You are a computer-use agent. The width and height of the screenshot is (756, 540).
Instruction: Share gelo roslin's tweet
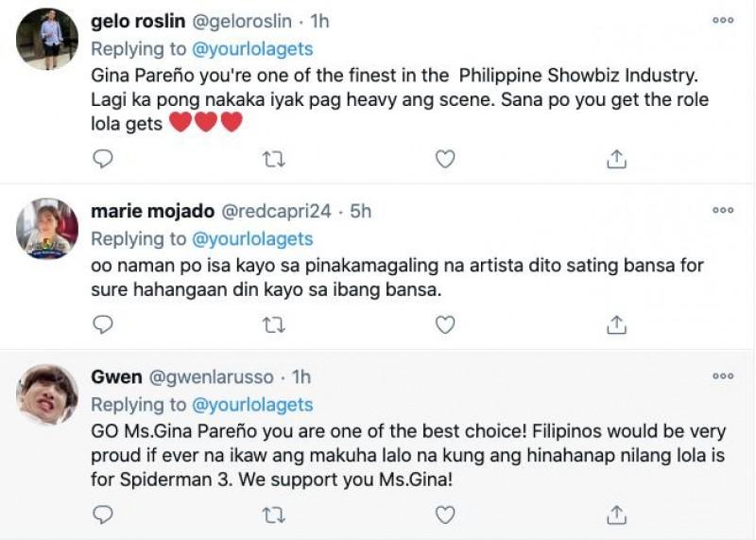(616, 160)
